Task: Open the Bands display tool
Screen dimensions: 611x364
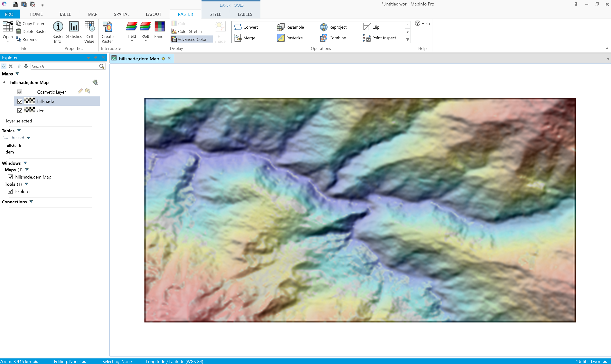Action: pos(159,30)
